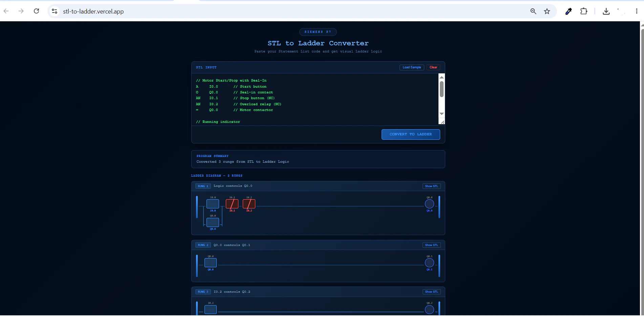The height and width of the screenshot is (316, 644).
Task: Click the browser forward arrow
Action: (21, 11)
